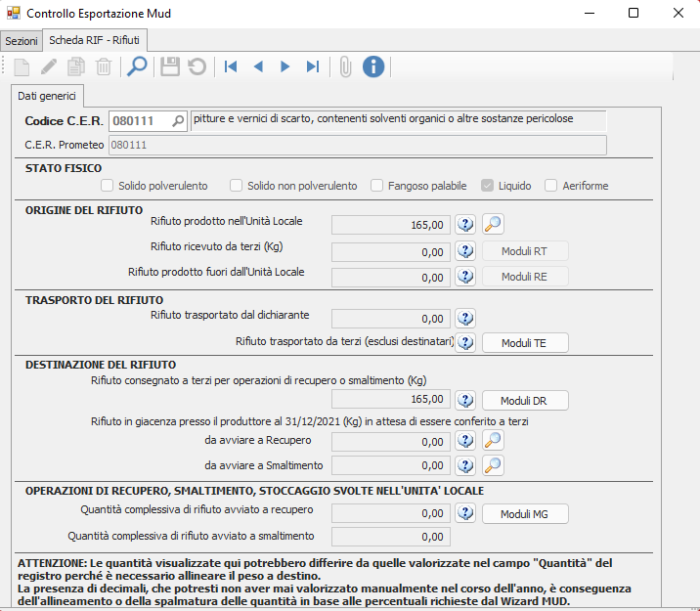Open Codice C.E.R. lookup magnifier
The width and height of the screenshot is (700, 611).
coord(178,121)
